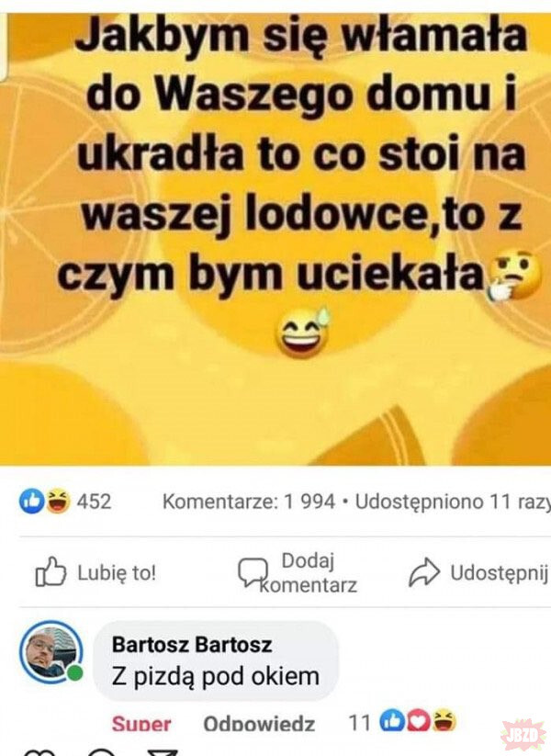Viewport: 551px width, 756px height.
Task: Open Bartosz Bartosz profile picture
Action: (x=51, y=651)
